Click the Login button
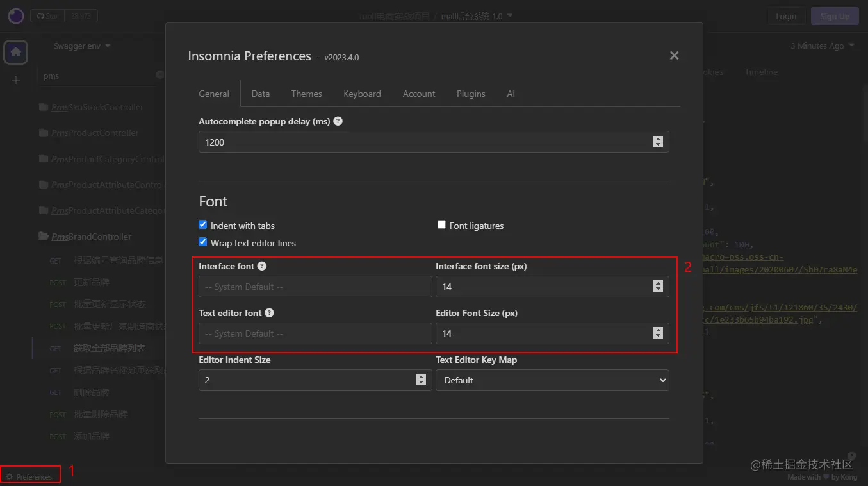Viewport: 868px width, 486px height. (786, 16)
